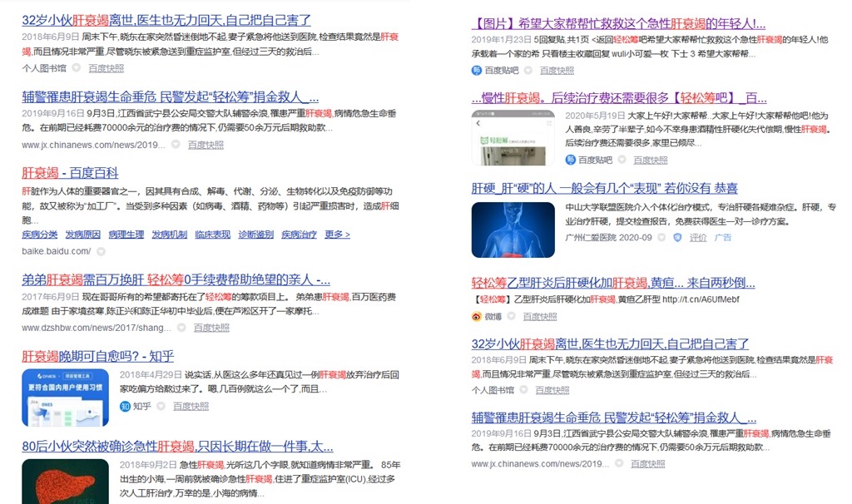
Task: Open the 慢性肝衰竭。后续治疗费还需要很多 result title
Action: [619, 98]
